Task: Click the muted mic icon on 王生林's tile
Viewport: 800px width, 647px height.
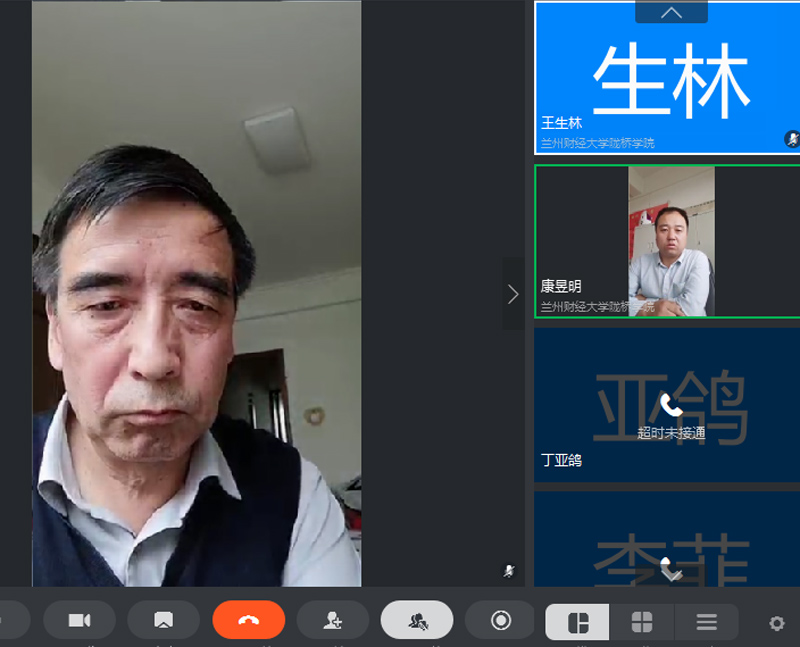Action: 792,139
